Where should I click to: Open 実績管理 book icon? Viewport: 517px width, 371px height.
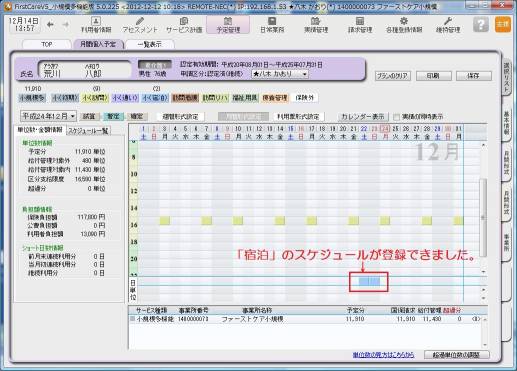coord(316,25)
